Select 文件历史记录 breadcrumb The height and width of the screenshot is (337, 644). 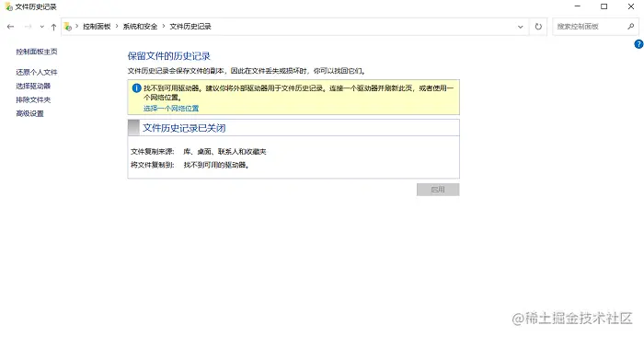pyautogui.click(x=190, y=27)
